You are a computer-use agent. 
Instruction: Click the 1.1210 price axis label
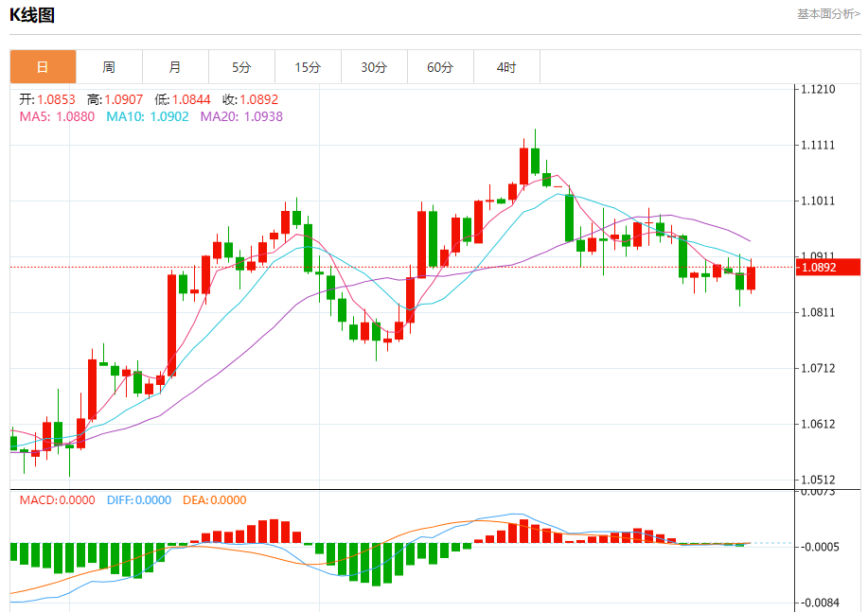click(x=817, y=90)
